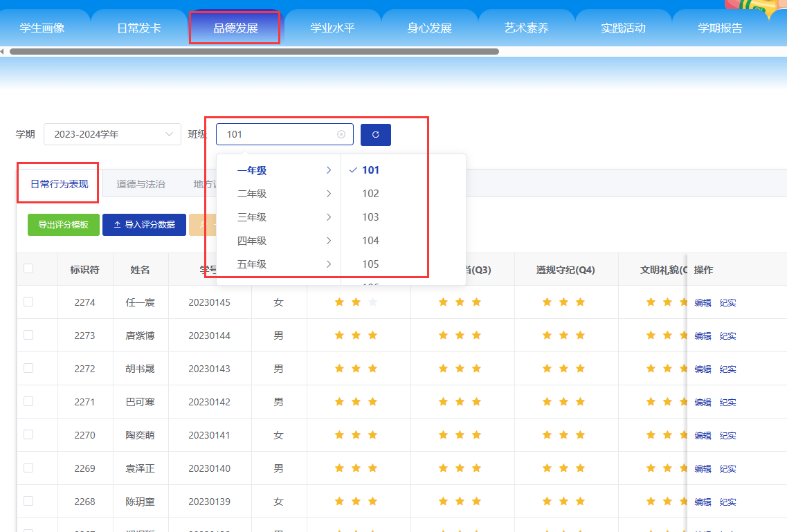This screenshot has width=787, height=532.
Task: Switch to the 学期报告 tab
Action: (x=720, y=28)
